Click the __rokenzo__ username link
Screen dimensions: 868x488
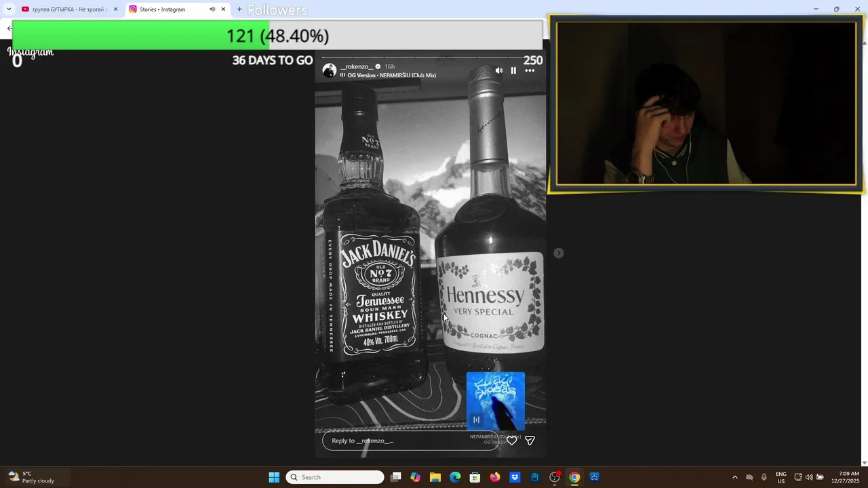[x=357, y=66]
